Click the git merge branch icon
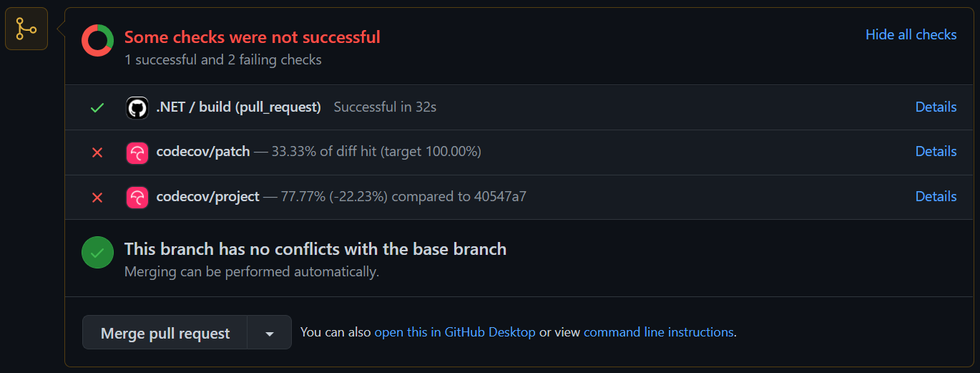Viewport: 980px width, 373px height. 26,29
